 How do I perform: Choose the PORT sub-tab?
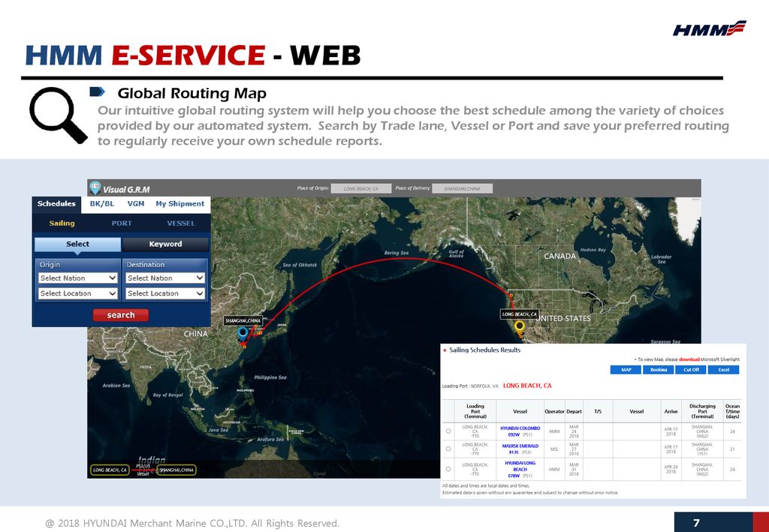[x=122, y=224]
